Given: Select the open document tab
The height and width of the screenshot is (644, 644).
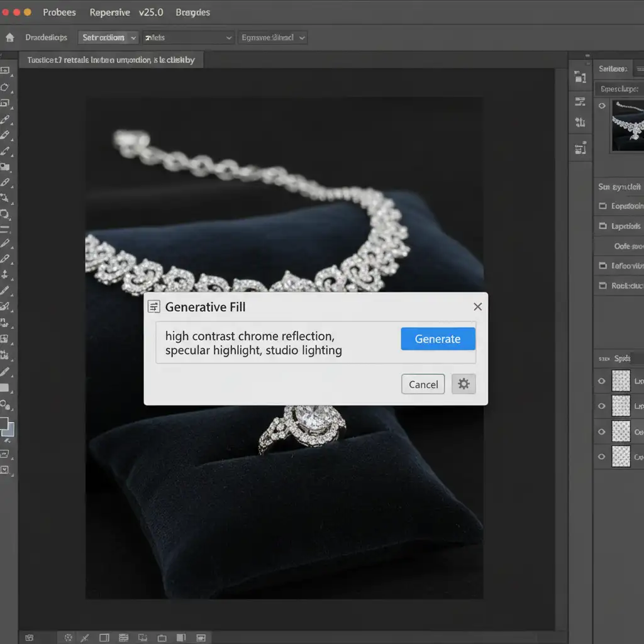Looking at the screenshot, I should point(111,60).
